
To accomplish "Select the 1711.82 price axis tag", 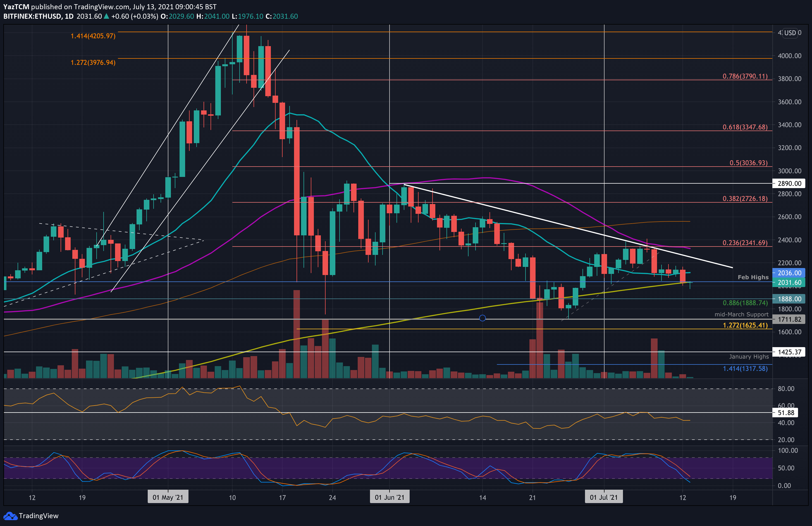I will (789, 319).
